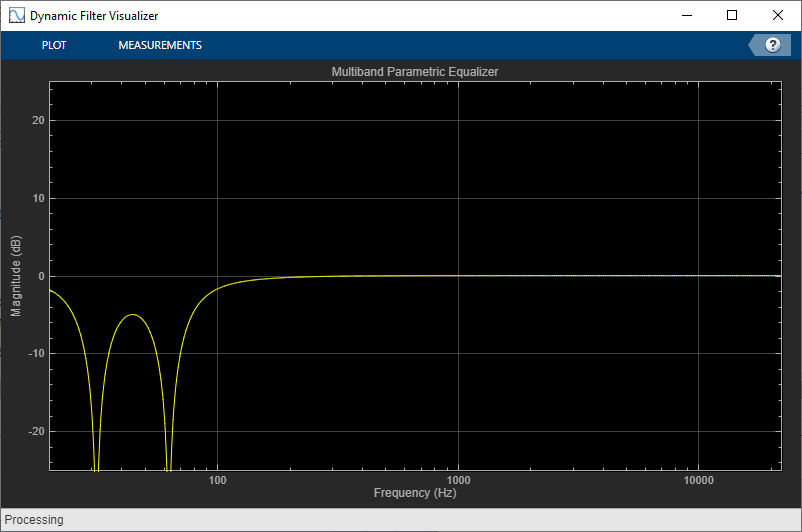Click the Processing status bar text

point(34,520)
